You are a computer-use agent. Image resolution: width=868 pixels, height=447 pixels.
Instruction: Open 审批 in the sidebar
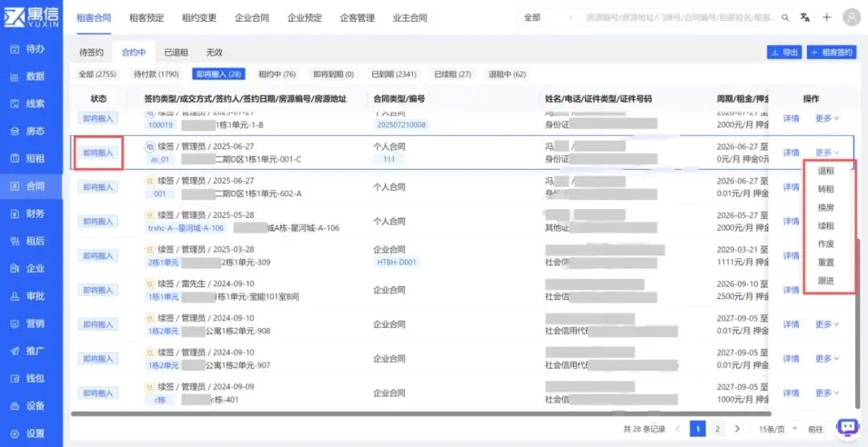[27, 297]
